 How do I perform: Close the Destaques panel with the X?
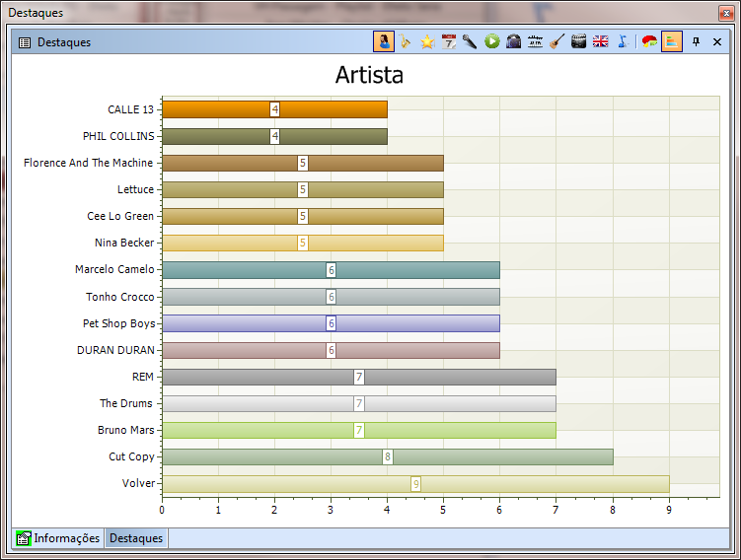[717, 42]
